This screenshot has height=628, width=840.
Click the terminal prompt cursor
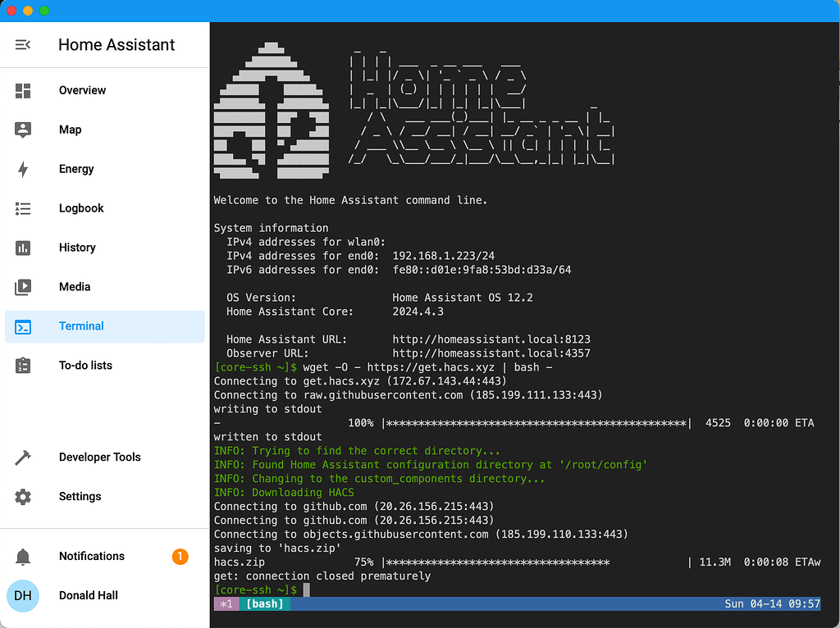tap(307, 590)
